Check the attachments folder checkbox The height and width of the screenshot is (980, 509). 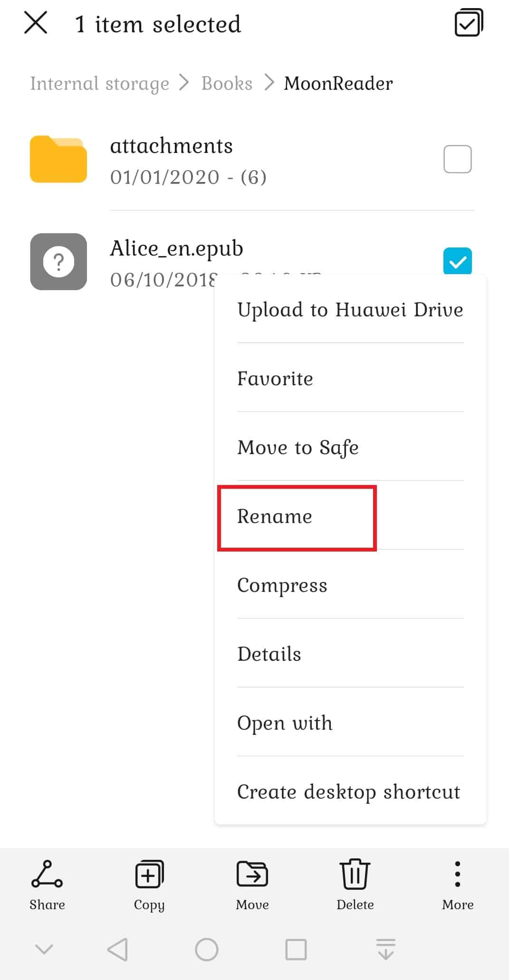[457, 159]
